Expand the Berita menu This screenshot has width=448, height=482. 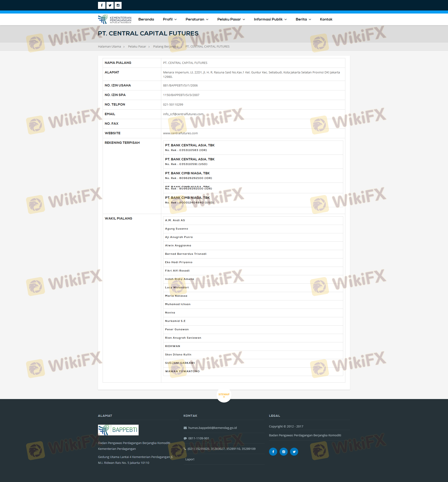click(303, 19)
